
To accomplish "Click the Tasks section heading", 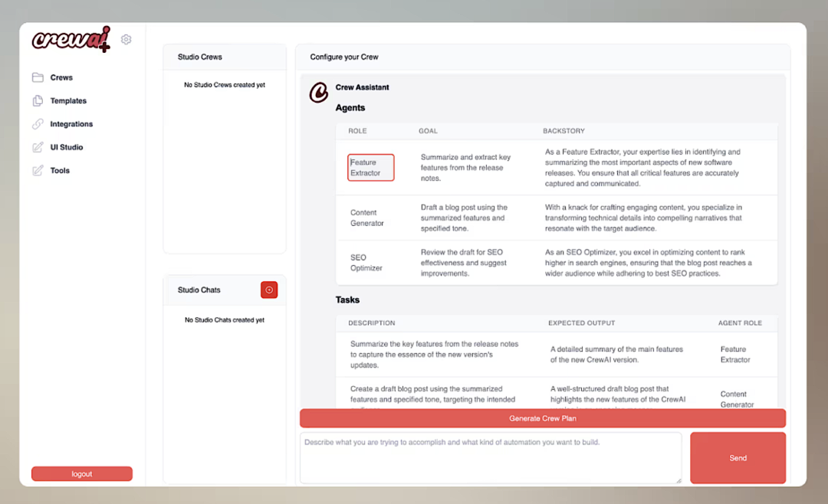I will 347,299.
